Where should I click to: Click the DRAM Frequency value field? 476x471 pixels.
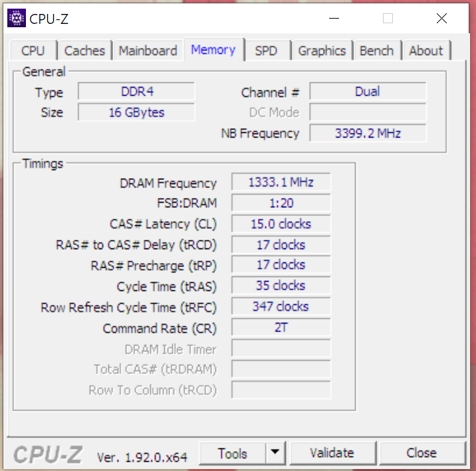281,182
